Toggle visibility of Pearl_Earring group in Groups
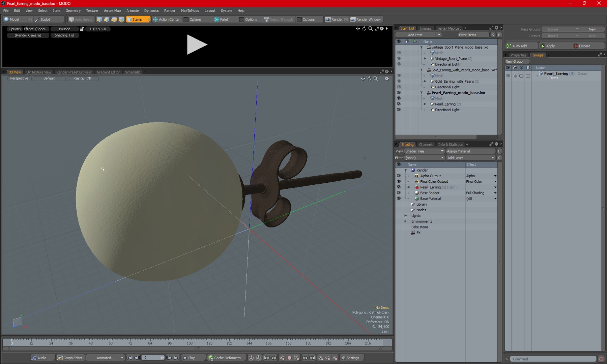 [x=508, y=76]
